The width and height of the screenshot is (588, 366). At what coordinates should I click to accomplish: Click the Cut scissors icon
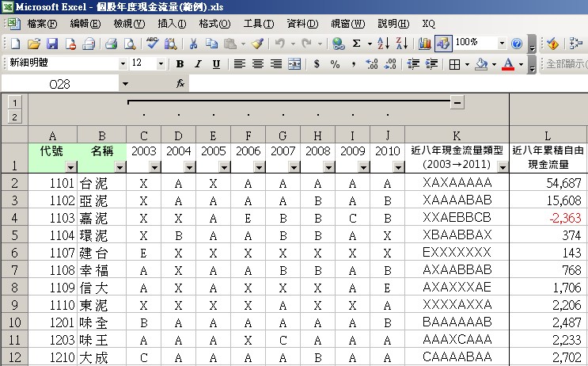tap(193, 44)
